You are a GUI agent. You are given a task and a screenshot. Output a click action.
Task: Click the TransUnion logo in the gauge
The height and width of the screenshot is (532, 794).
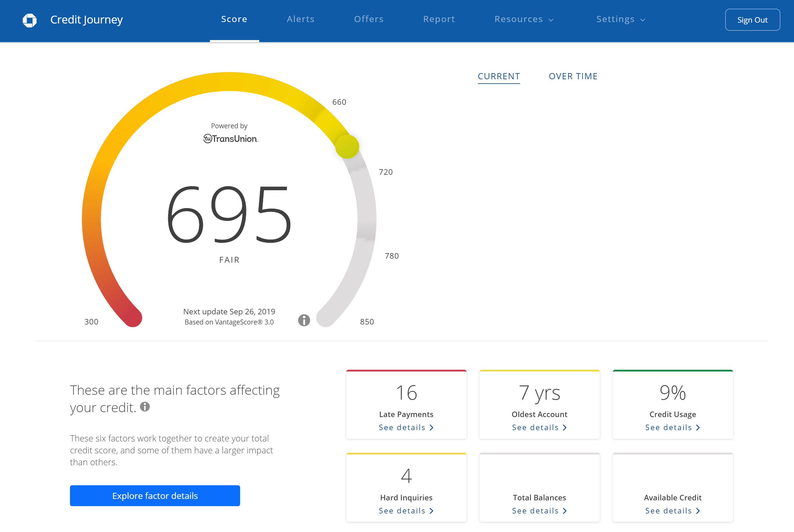[231, 138]
